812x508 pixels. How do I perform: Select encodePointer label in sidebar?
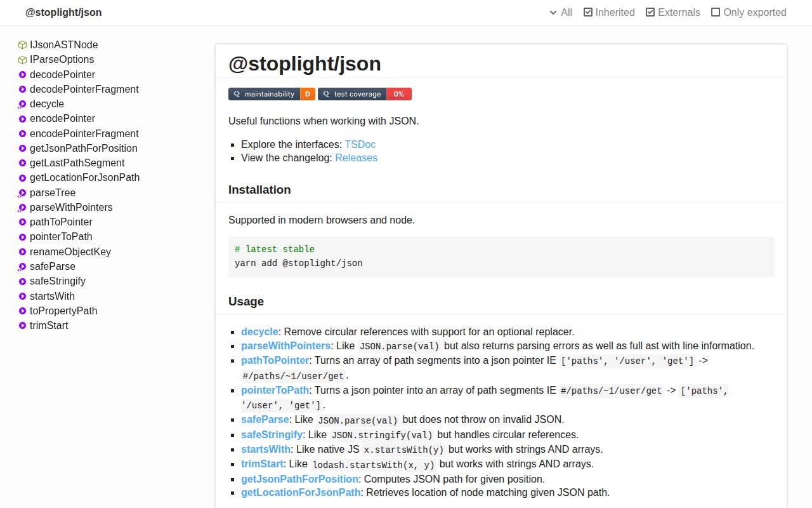(x=62, y=119)
